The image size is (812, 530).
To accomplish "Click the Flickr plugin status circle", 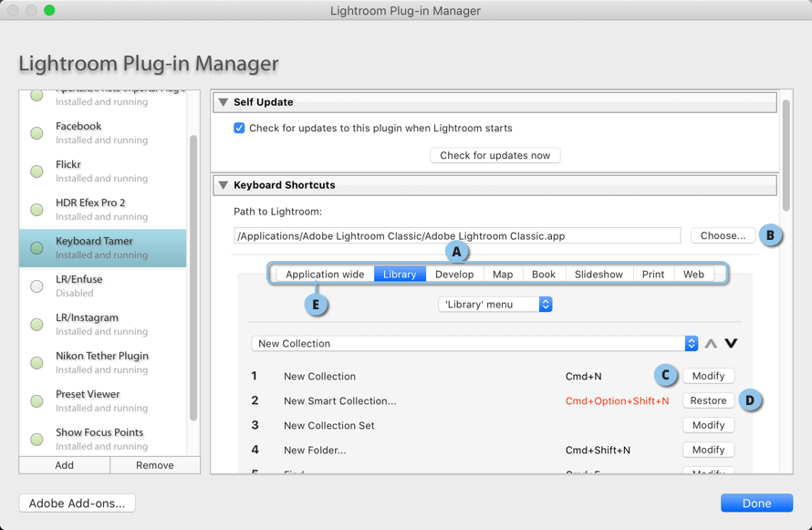I will [x=36, y=171].
